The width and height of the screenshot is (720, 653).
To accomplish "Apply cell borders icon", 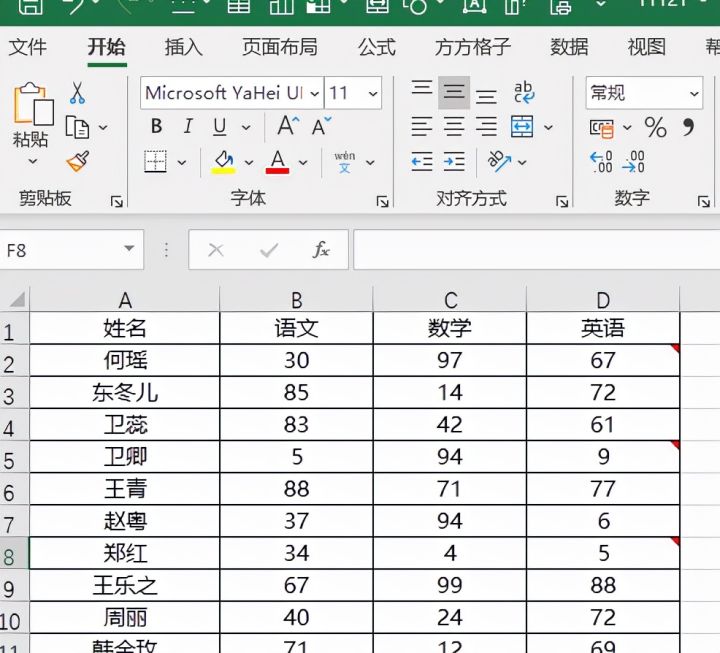I will coord(155,162).
